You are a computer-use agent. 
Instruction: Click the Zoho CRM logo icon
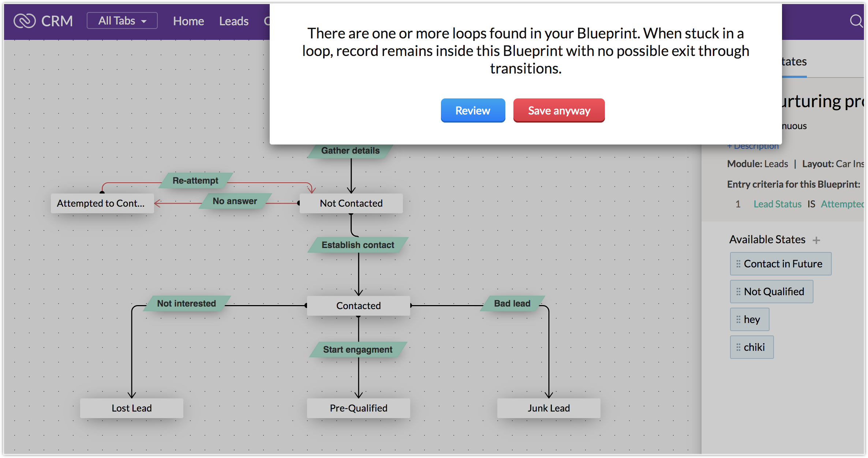(25, 21)
